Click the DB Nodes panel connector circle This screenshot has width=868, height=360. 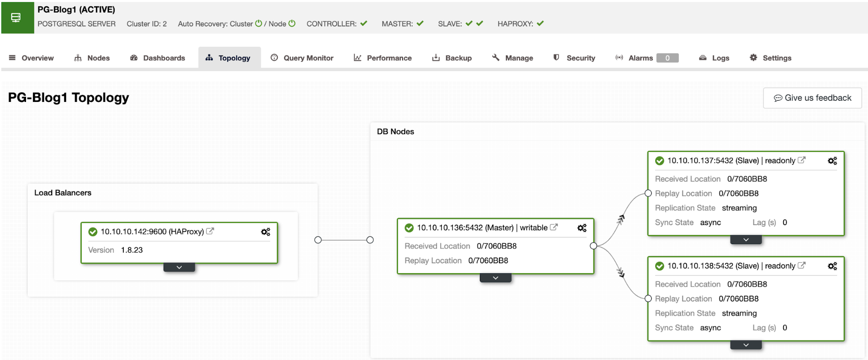(x=370, y=240)
